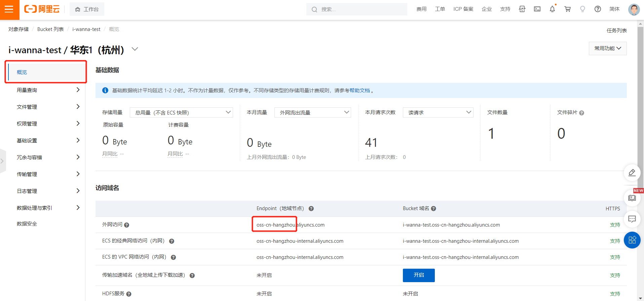The image size is (644, 301).
Task: Switch language via 简体
Action: click(614, 9)
